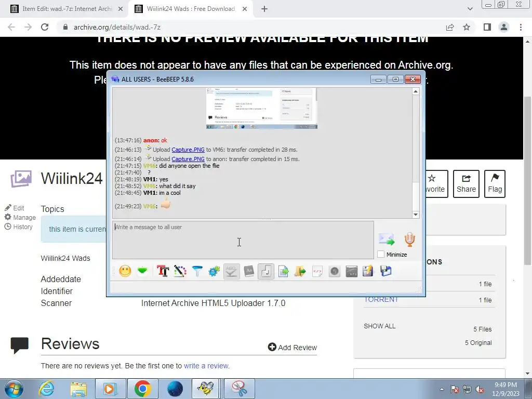The image size is (532, 399).
Task: Bookmark this page with the star icon
Action: point(467,27)
